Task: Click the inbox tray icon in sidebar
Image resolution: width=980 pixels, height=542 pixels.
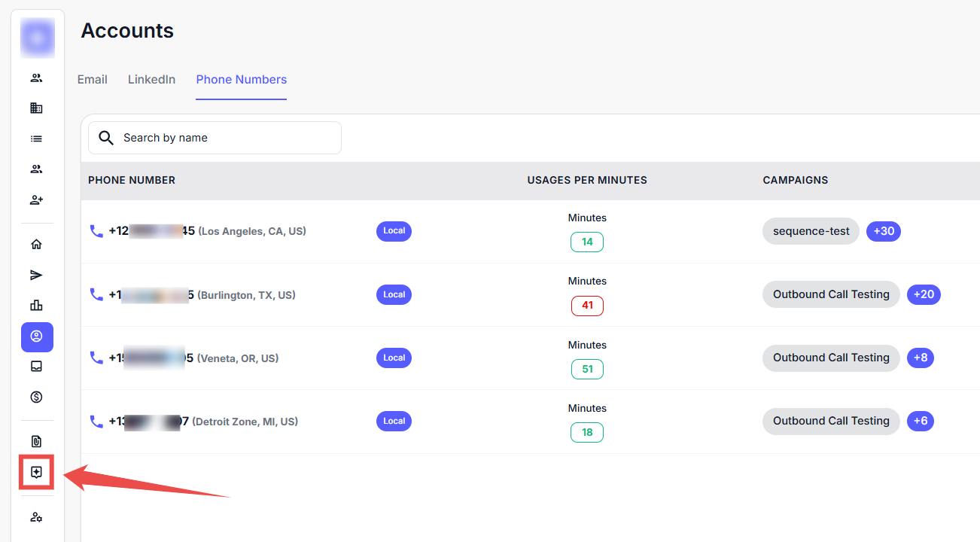Action: (36, 367)
